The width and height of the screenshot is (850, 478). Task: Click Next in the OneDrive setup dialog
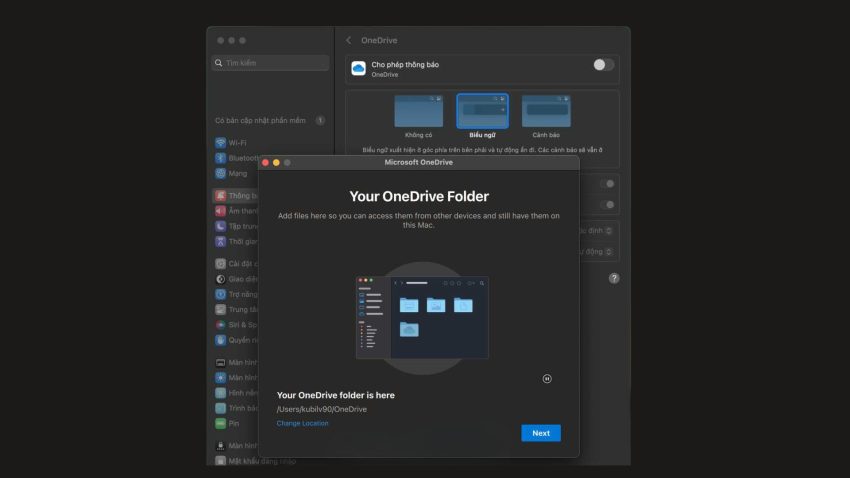pos(540,433)
